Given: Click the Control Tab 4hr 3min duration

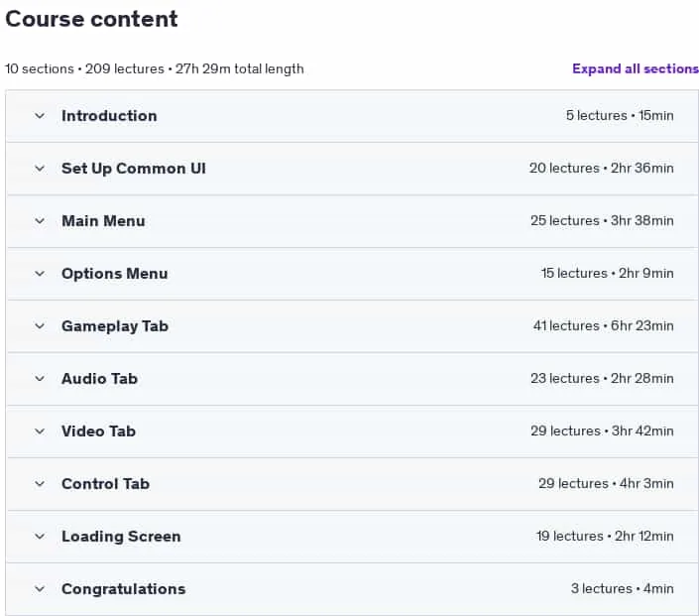Looking at the screenshot, I should (x=646, y=483).
